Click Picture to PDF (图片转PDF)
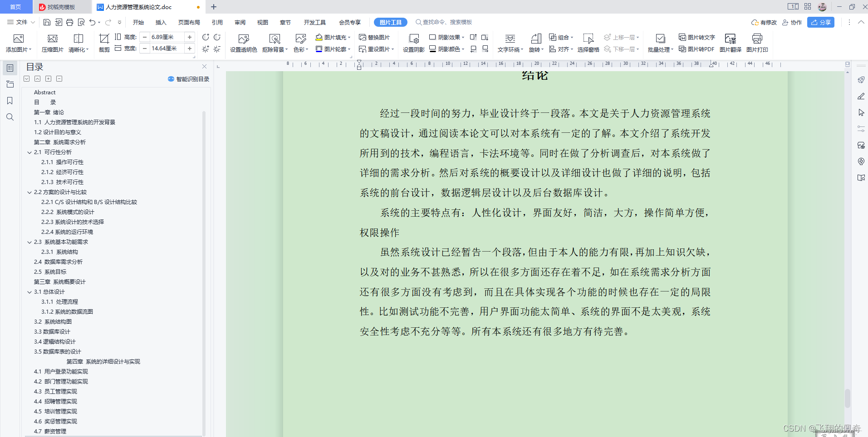The image size is (868, 437). (x=696, y=49)
